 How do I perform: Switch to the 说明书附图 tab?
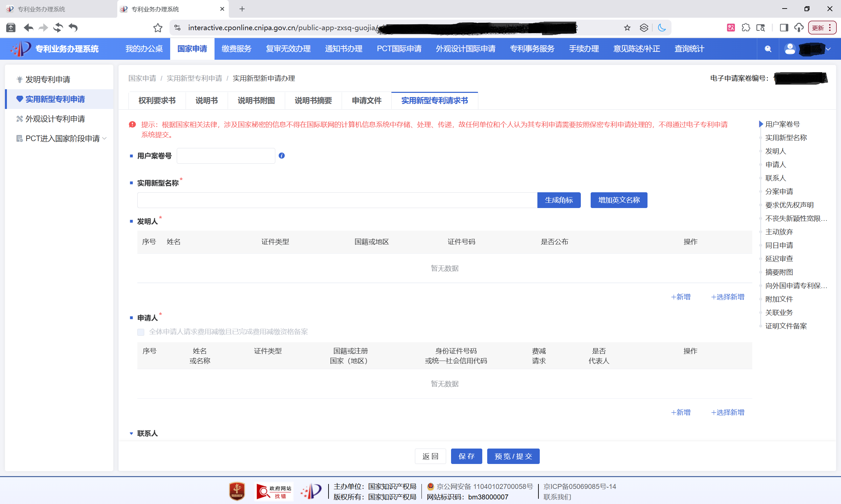click(256, 100)
